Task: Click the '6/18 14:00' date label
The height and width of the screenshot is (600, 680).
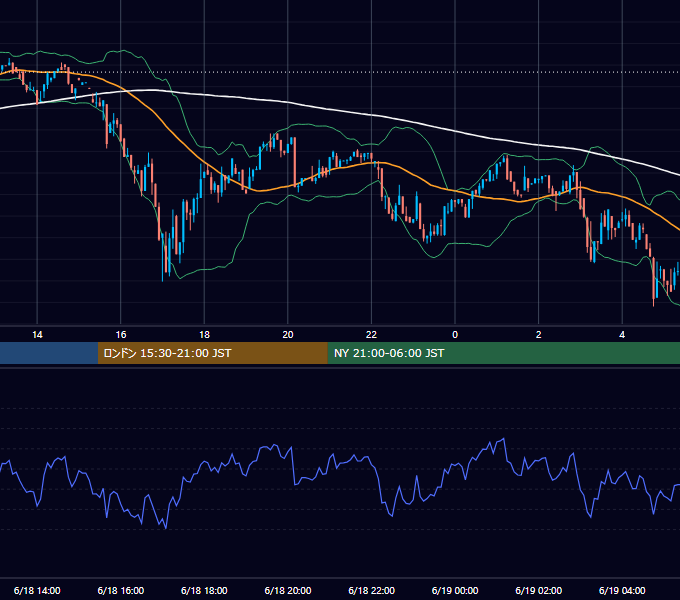Action: pyautogui.click(x=37, y=590)
